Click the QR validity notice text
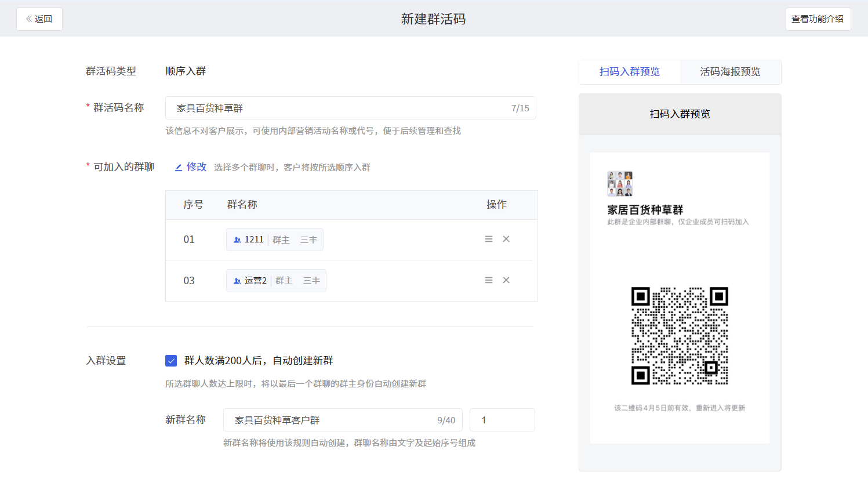This screenshot has width=868, height=486. (x=680, y=408)
